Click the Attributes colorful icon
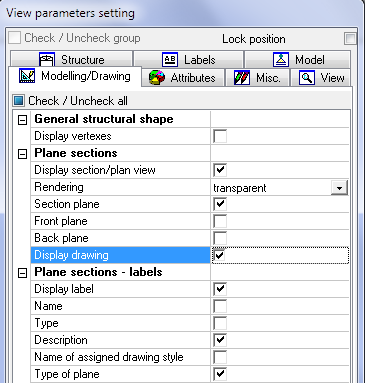This screenshot has height=383, width=365. pyautogui.click(x=157, y=78)
